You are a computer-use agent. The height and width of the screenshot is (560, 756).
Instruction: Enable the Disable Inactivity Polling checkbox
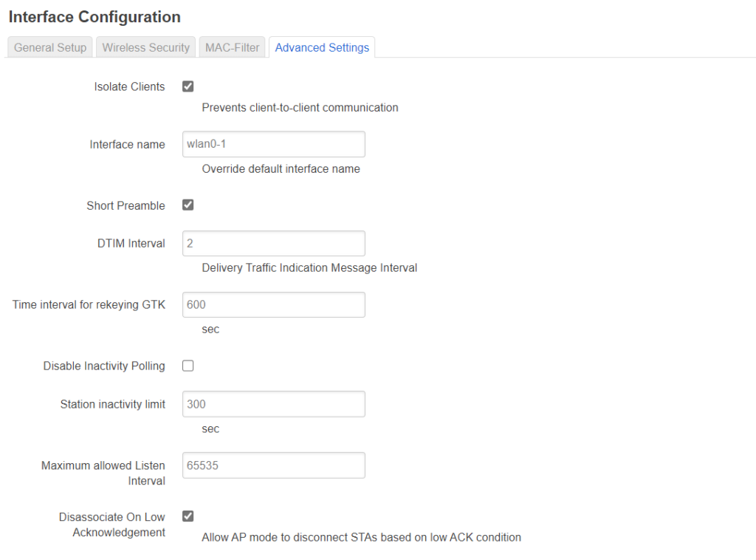(188, 366)
